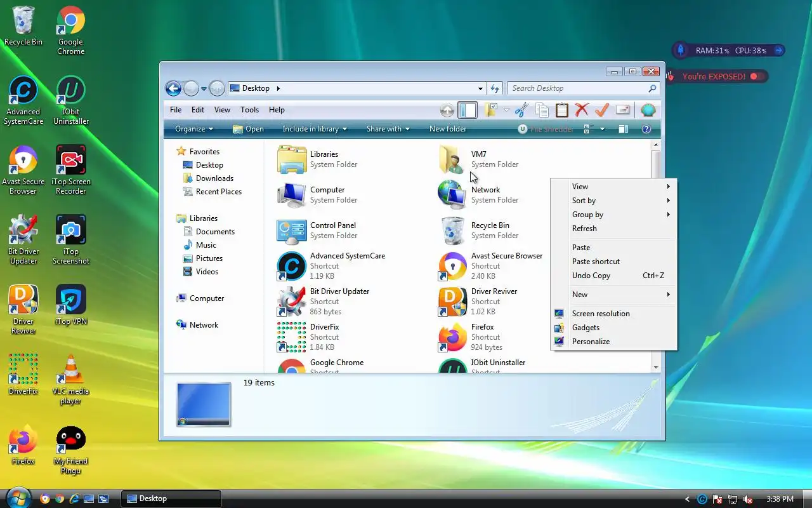The width and height of the screenshot is (812, 508).
Task: Choose Screen resolution in context menu
Action: (613, 314)
